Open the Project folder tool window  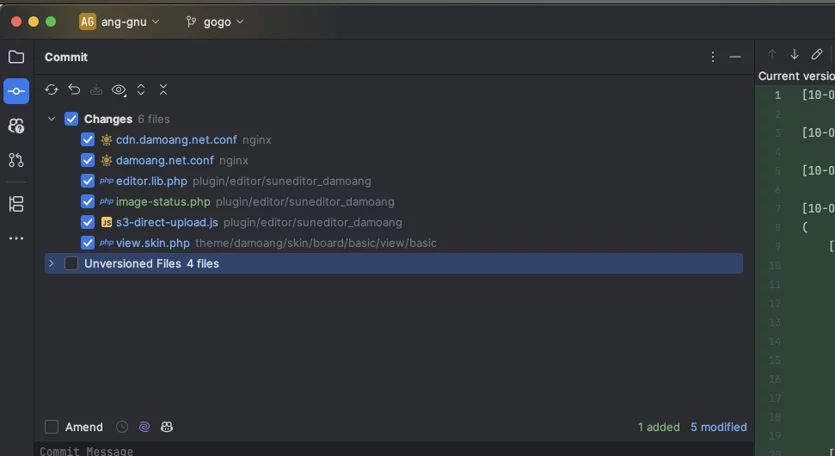[16, 57]
